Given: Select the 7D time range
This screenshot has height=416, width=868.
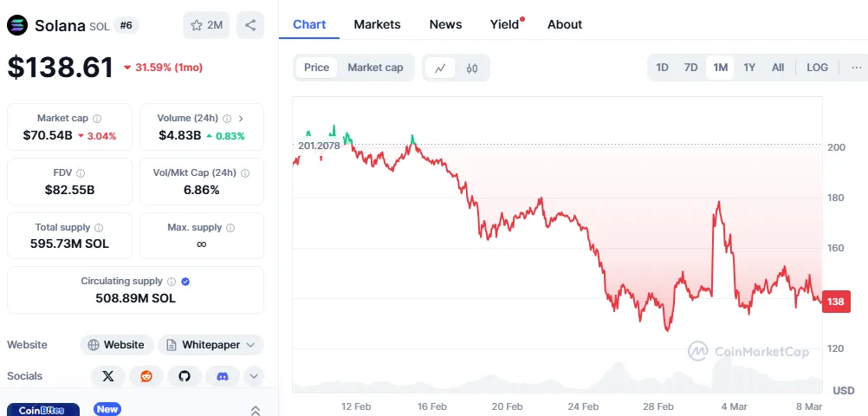Looking at the screenshot, I should pyautogui.click(x=690, y=68).
